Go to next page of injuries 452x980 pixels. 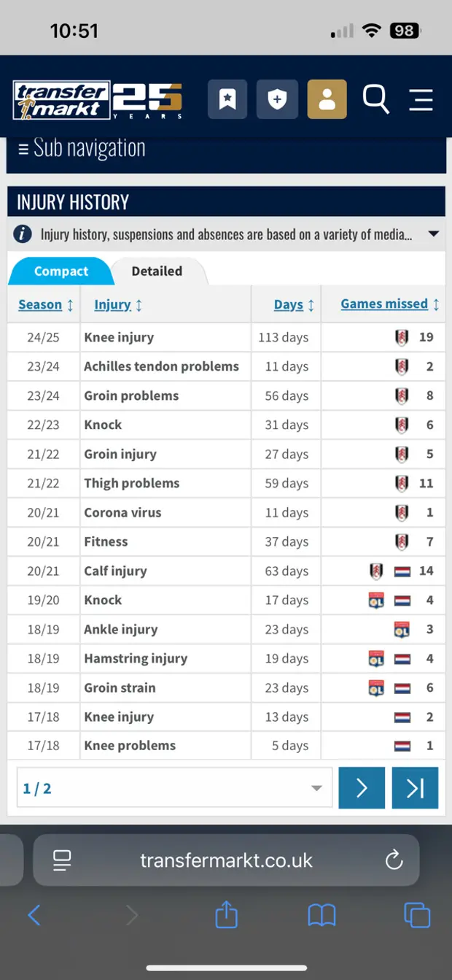pos(362,788)
